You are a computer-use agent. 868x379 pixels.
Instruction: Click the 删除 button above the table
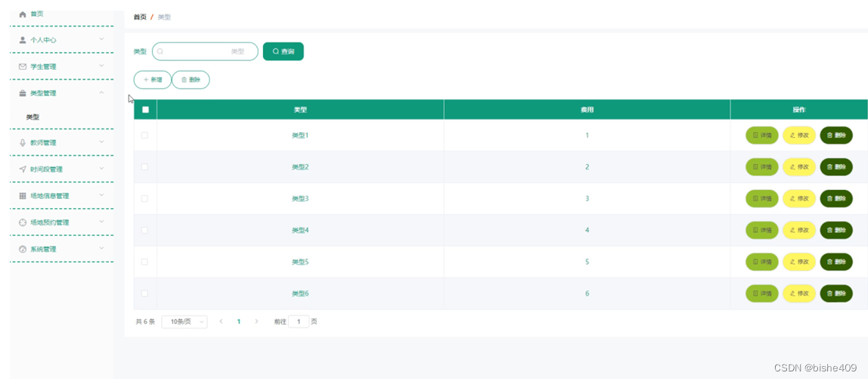click(x=191, y=79)
